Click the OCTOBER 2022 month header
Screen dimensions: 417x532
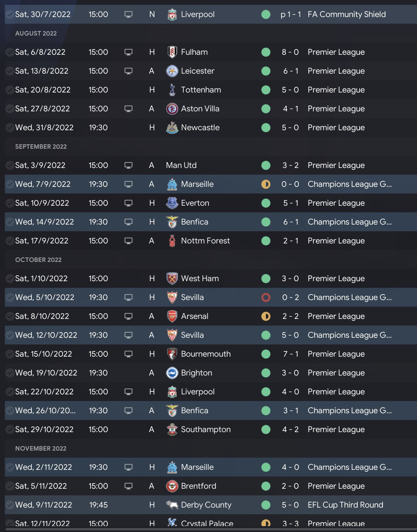coord(39,260)
